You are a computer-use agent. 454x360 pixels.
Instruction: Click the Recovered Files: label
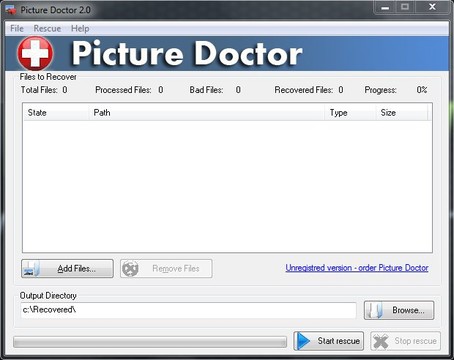tap(304, 90)
